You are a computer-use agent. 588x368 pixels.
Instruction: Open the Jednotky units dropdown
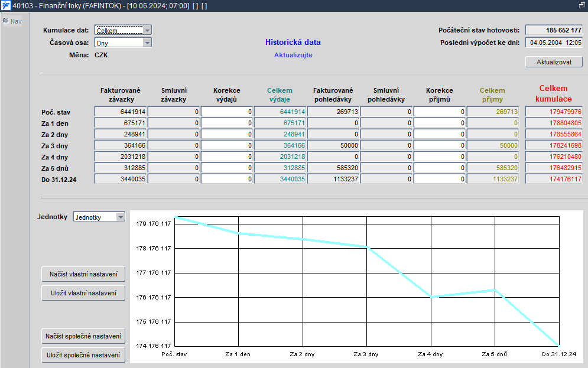[x=99, y=217]
